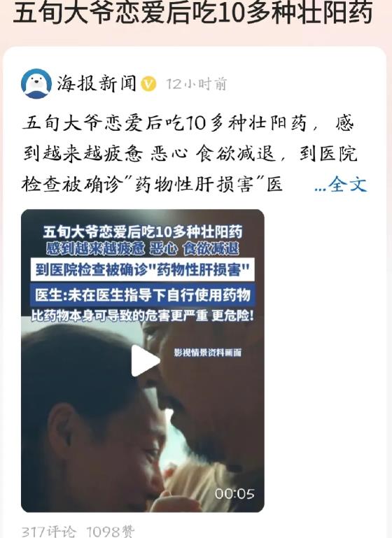392x538 pixels.
Task: Click the white banner 到医院检查被确诊"药物性肝损害"
Action: pos(143,270)
